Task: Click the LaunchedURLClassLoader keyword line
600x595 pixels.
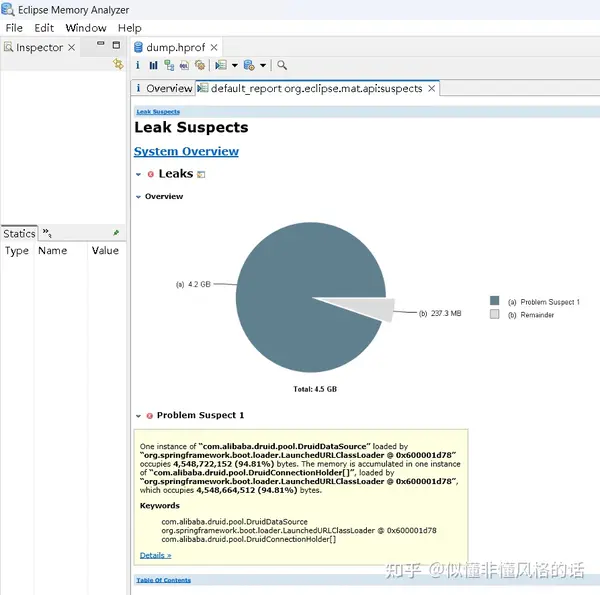Action: point(299,530)
